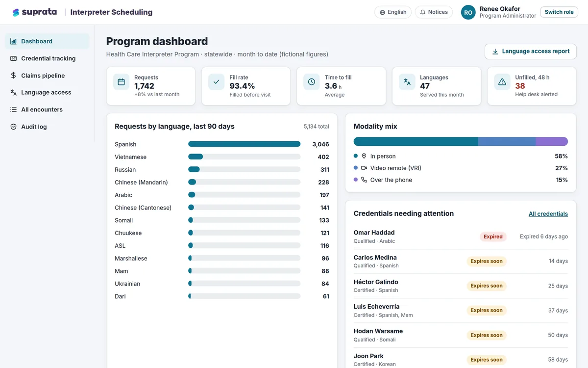
Task: Click the Dashboard bar chart icon
Action: pos(13,41)
